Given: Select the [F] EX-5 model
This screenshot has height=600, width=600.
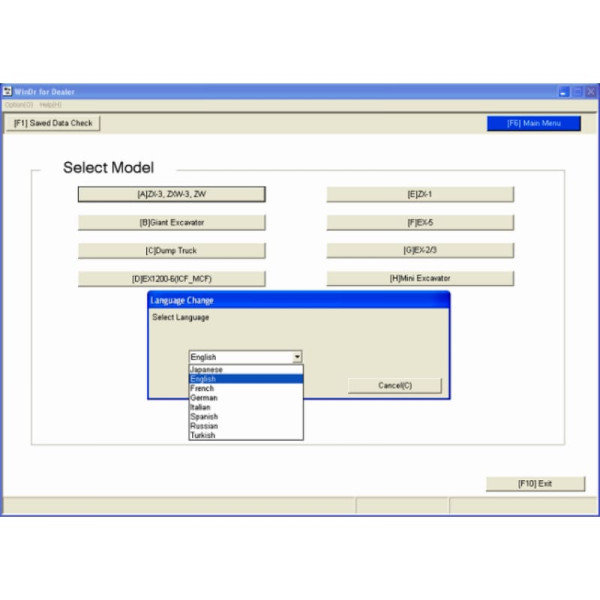Looking at the screenshot, I should (x=419, y=222).
